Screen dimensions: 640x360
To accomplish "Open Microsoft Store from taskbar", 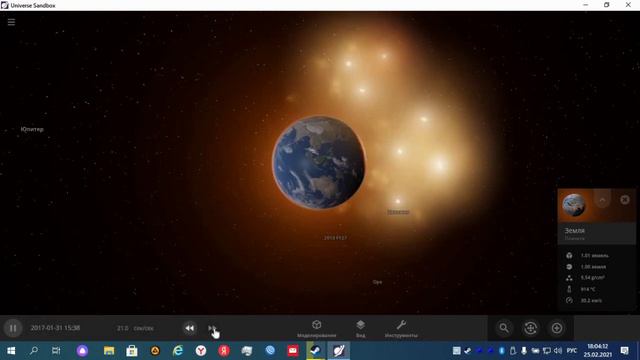I will [x=132, y=351].
